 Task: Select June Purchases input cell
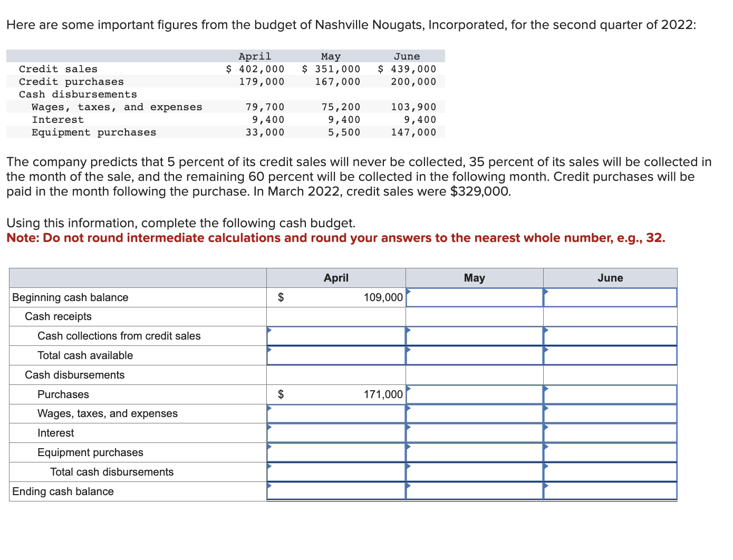coord(610,394)
